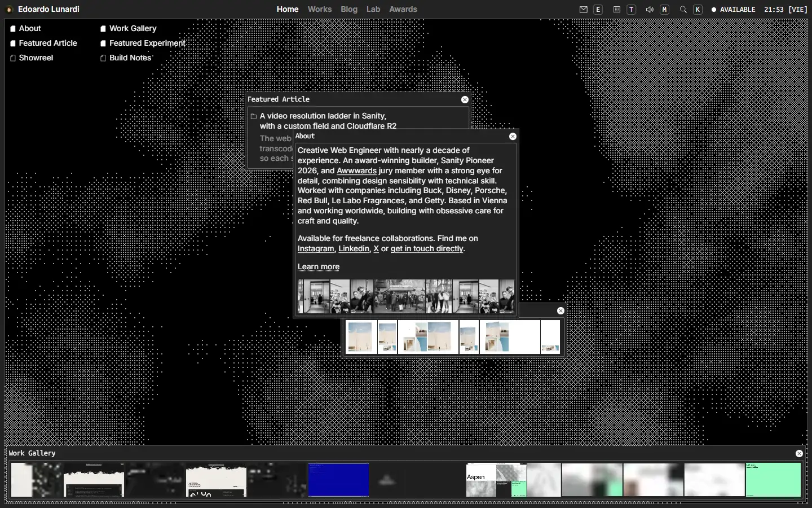Screen dimensions: 812x508
Task: Open the Blog nav item
Action: (x=349, y=10)
